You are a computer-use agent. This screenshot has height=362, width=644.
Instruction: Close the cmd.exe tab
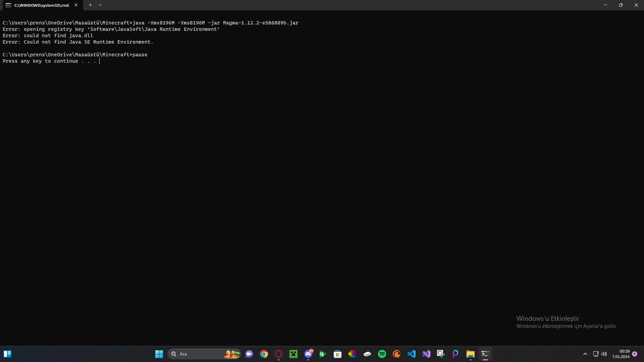(x=76, y=5)
